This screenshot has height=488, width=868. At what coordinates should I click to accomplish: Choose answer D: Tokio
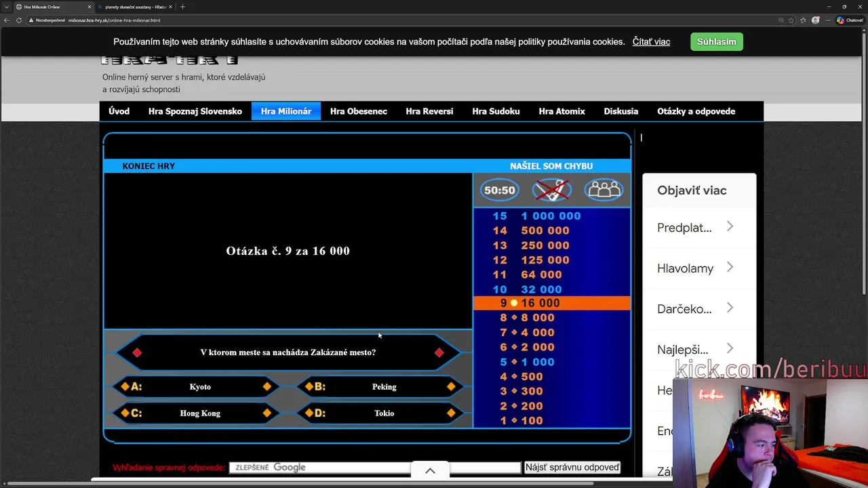click(x=380, y=413)
